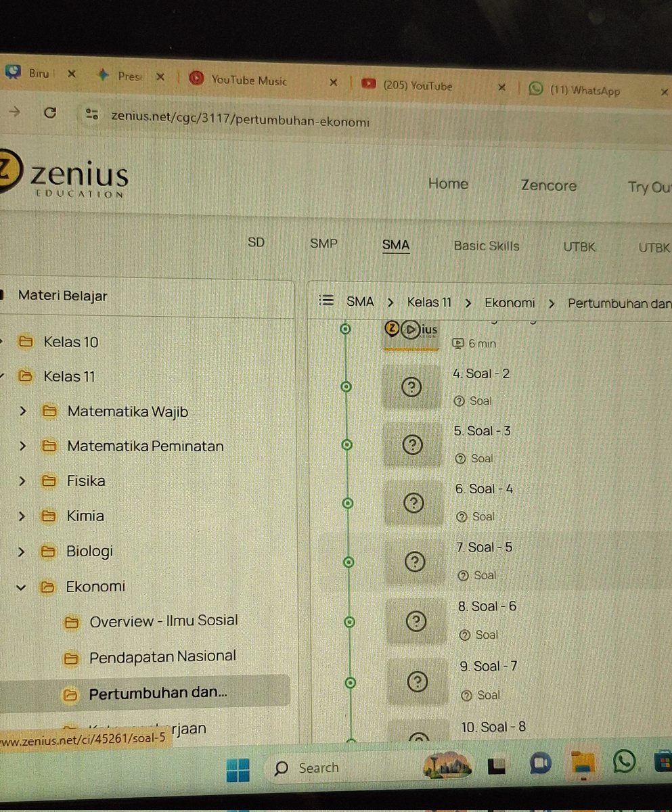Expand the Biologi chevron
Viewport: 672px width, 812px height.
click(x=21, y=551)
